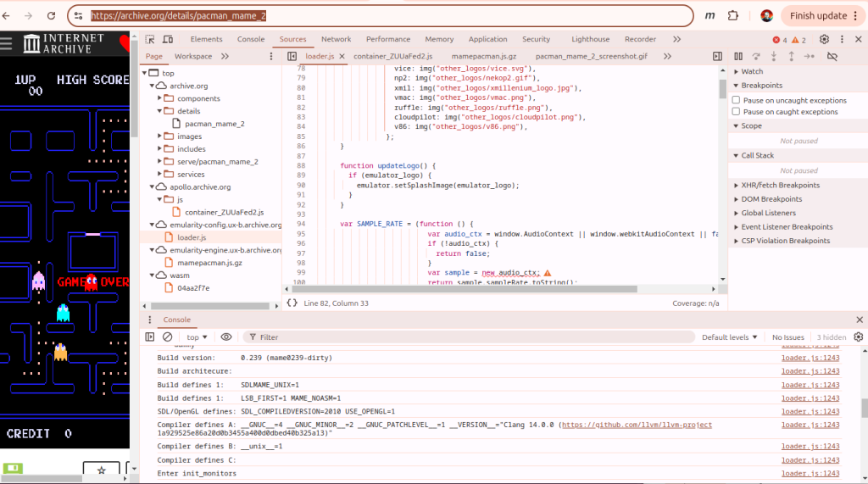Open the console drawer three-dot menu
The width and height of the screenshot is (868, 484).
(x=149, y=320)
